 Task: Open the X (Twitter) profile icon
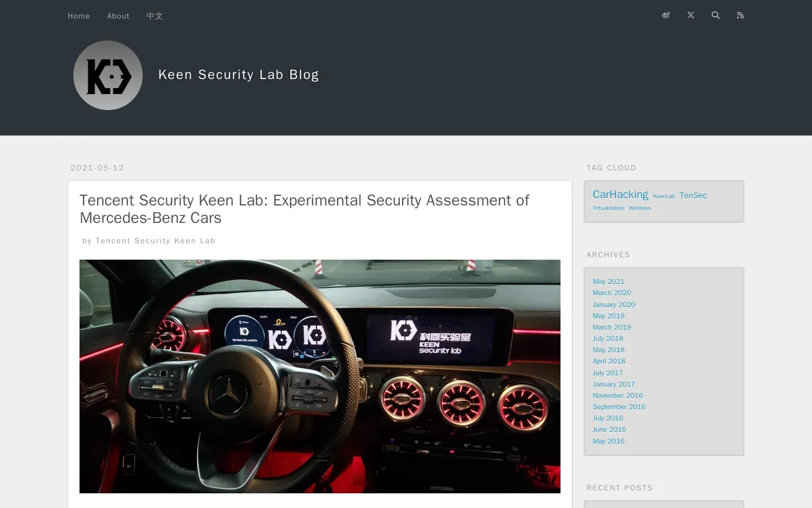click(x=691, y=15)
